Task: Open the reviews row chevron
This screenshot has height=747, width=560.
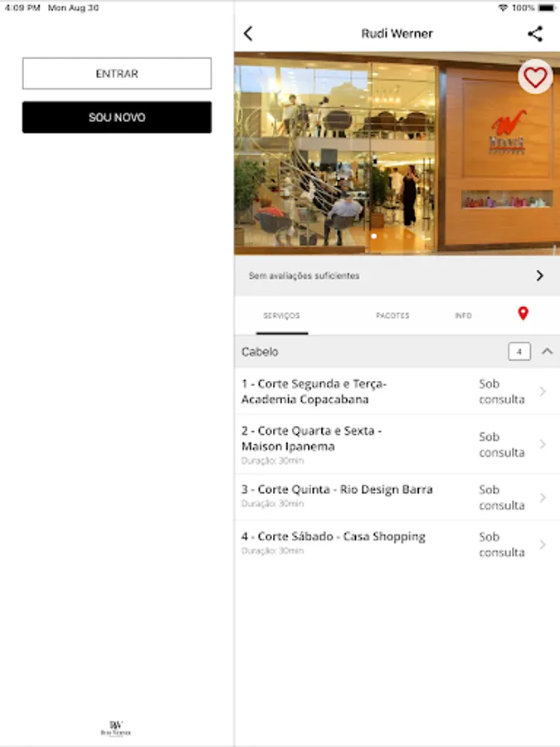Action: click(x=539, y=276)
